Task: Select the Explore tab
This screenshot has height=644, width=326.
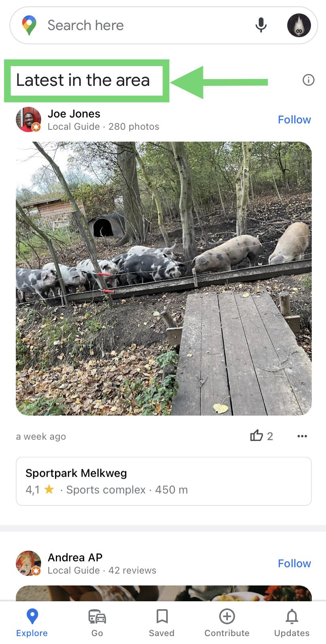Action: click(x=32, y=623)
